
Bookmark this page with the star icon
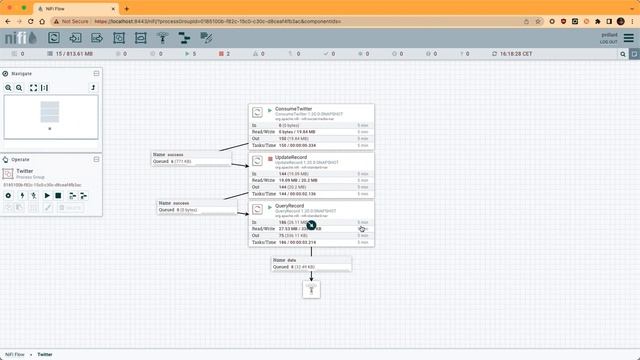click(538, 21)
